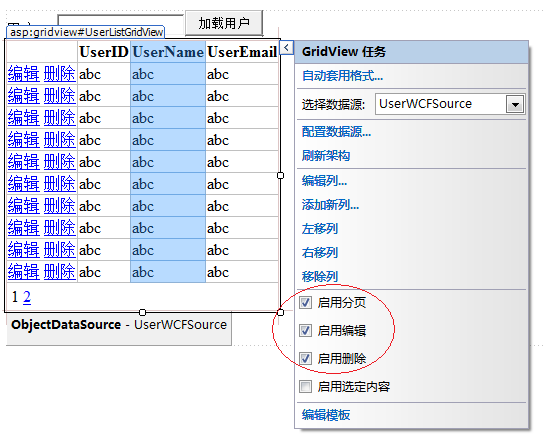
Task: Open 编辑模板 link
Action: pos(326,415)
